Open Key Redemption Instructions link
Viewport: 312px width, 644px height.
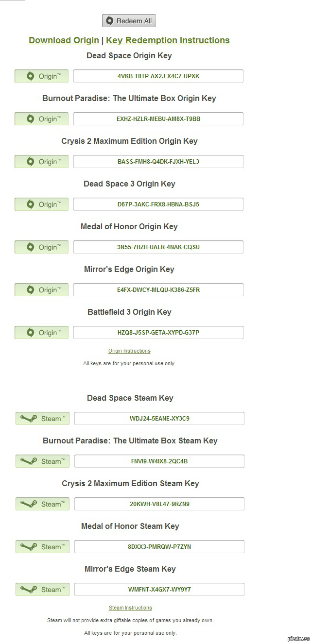(x=168, y=40)
